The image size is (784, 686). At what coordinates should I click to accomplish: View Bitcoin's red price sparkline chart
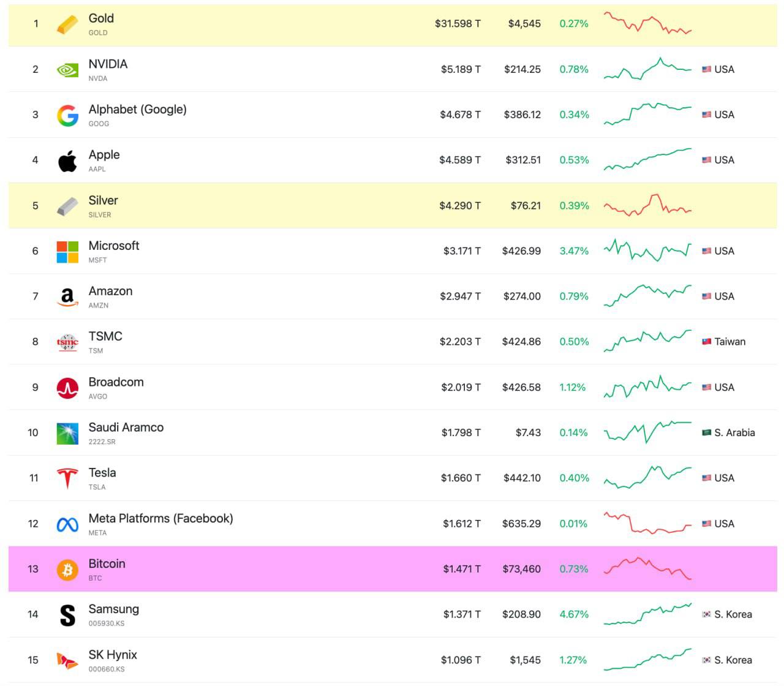point(647,568)
